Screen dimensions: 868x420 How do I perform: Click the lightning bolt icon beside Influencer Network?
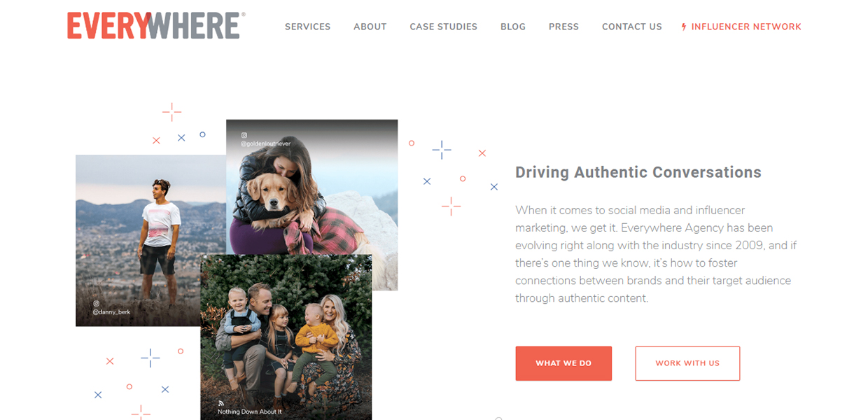coord(684,27)
